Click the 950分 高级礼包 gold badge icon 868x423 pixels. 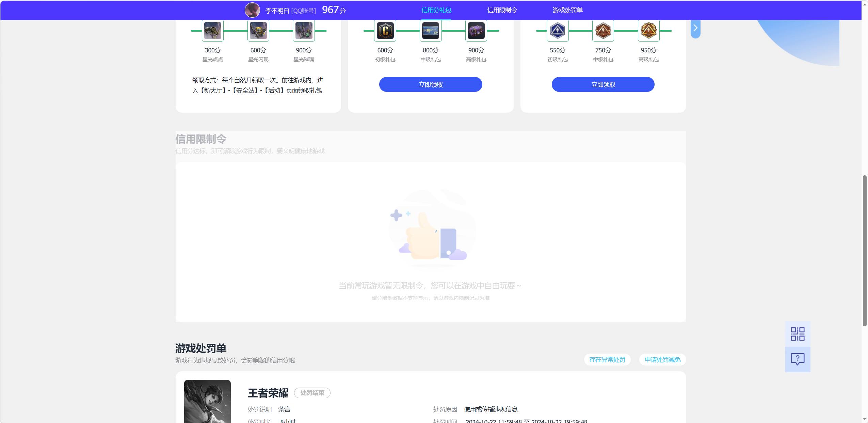click(x=648, y=31)
